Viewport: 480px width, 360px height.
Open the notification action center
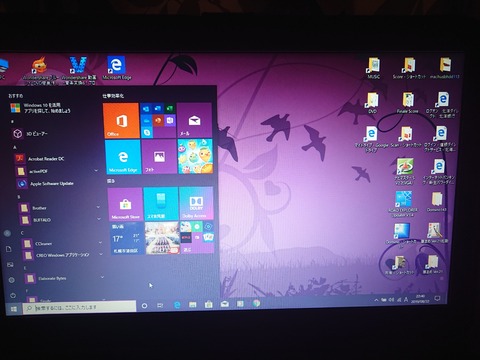(x=437, y=298)
